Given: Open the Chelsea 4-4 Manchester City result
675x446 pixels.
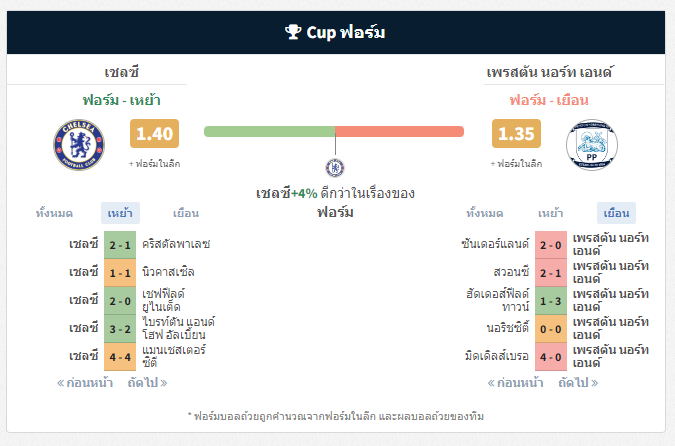Looking at the screenshot, I should [x=120, y=357].
